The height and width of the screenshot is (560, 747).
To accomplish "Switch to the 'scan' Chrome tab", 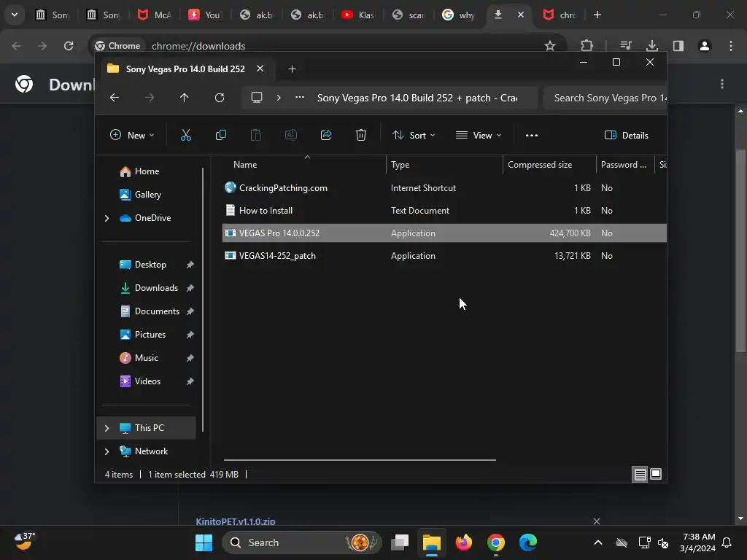I will click(x=409, y=15).
